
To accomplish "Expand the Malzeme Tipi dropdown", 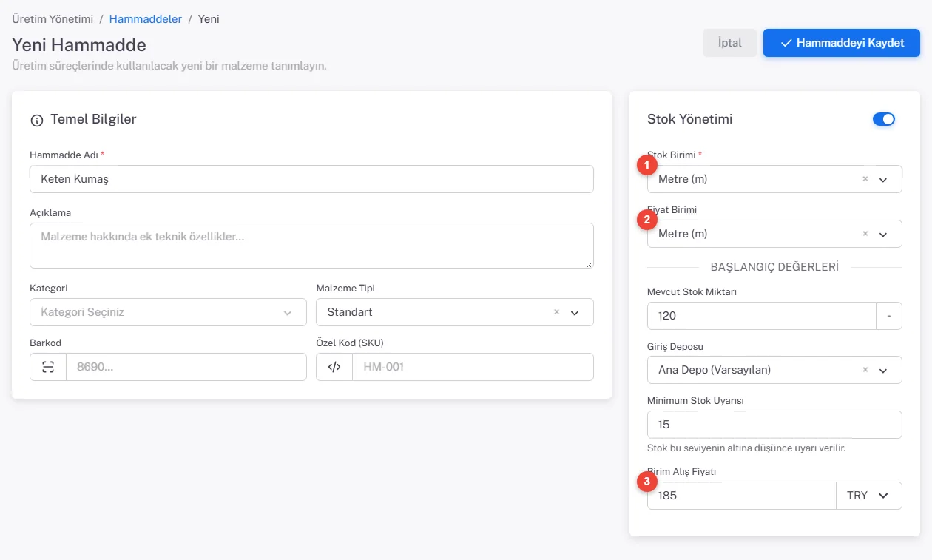I will coord(575,312).
